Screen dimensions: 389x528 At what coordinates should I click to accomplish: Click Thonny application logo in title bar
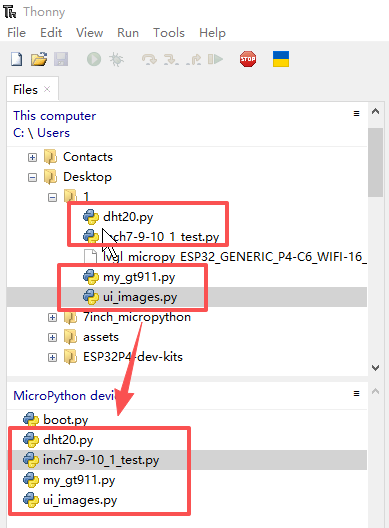(x=10, y=12)
